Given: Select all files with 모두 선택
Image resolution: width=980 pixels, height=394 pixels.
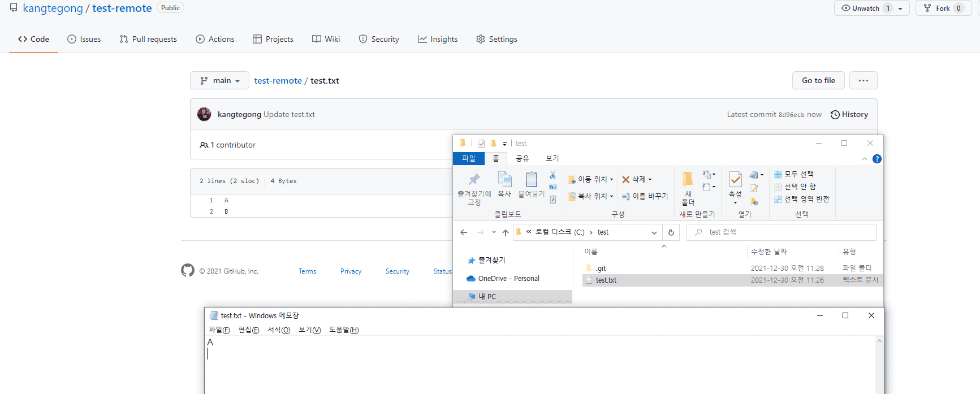Looking at the screenshot, I should 794,174.
